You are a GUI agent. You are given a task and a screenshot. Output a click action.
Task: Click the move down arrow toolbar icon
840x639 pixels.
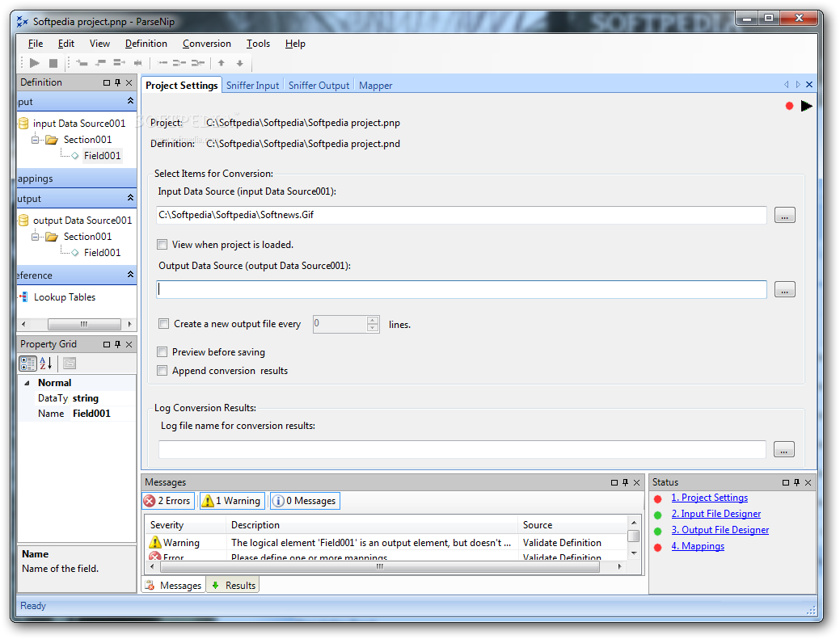point(240,63)
